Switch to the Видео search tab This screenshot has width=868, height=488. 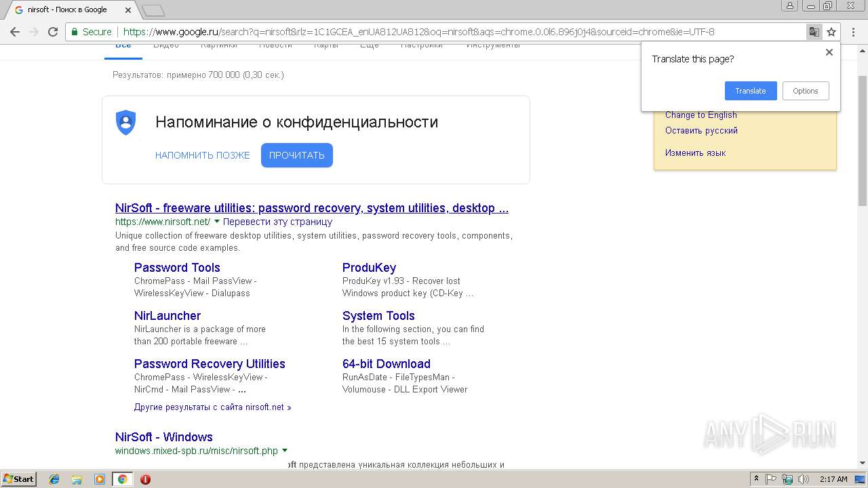point(166,45)
